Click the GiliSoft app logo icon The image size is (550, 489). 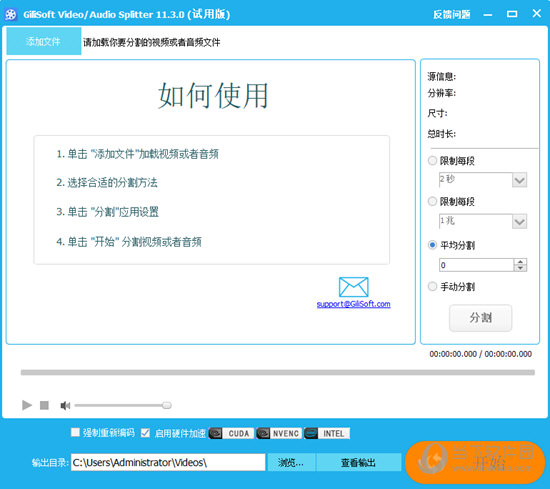[x=11, y=14]
